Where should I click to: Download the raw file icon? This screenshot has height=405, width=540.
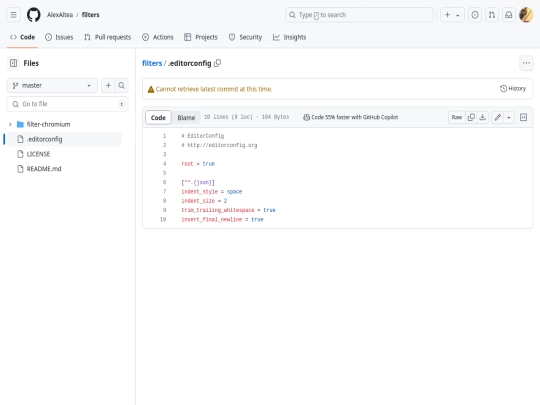tap(483, 117)
